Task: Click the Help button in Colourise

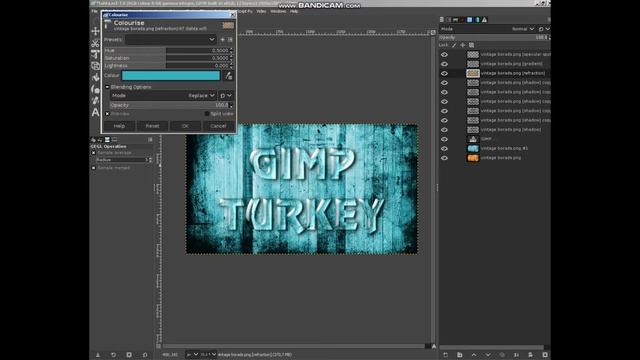Action: 119,126
